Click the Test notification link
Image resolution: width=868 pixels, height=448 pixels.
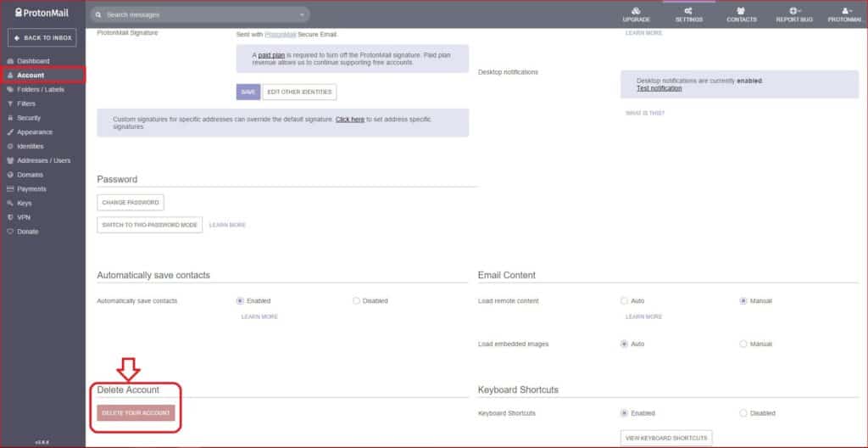pos(659,88)
